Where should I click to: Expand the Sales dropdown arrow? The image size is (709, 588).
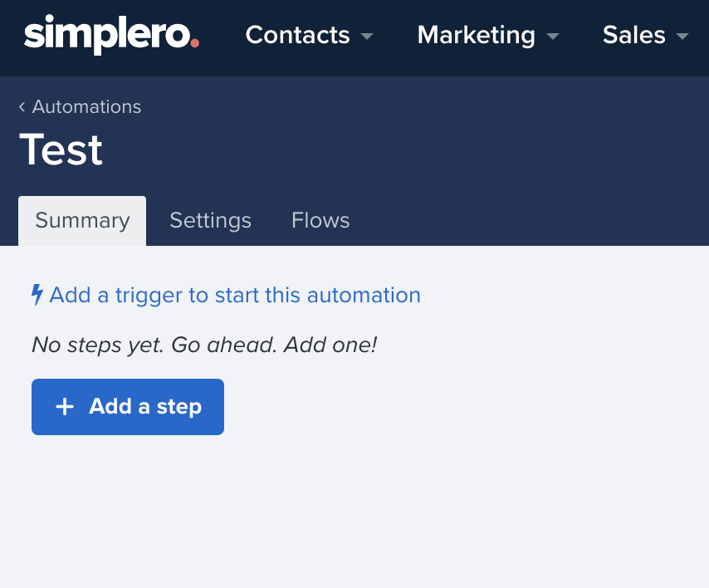682,36
